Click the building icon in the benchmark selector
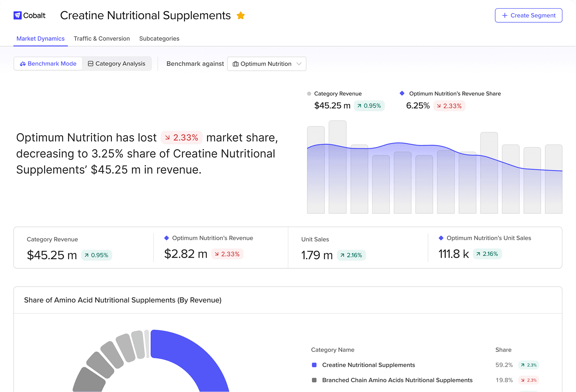The image size is (576, 392). point(236,64)
